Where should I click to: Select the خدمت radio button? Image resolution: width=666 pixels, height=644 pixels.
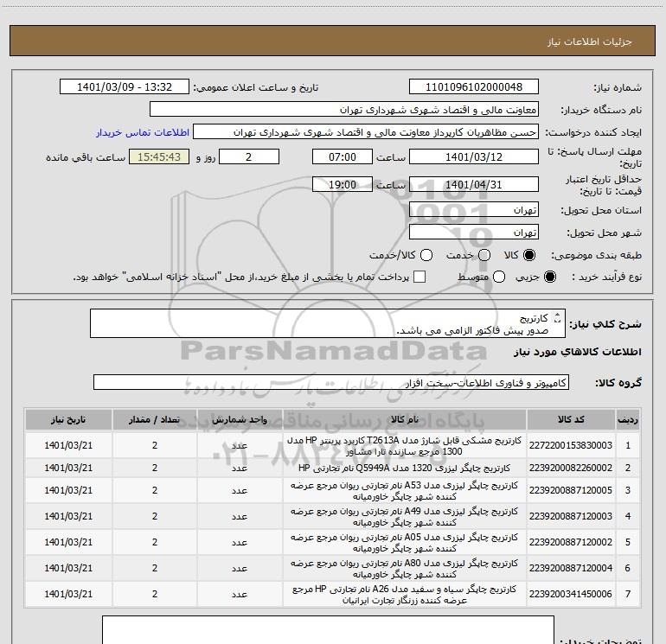pyautogui.click(x=484, y=255)
